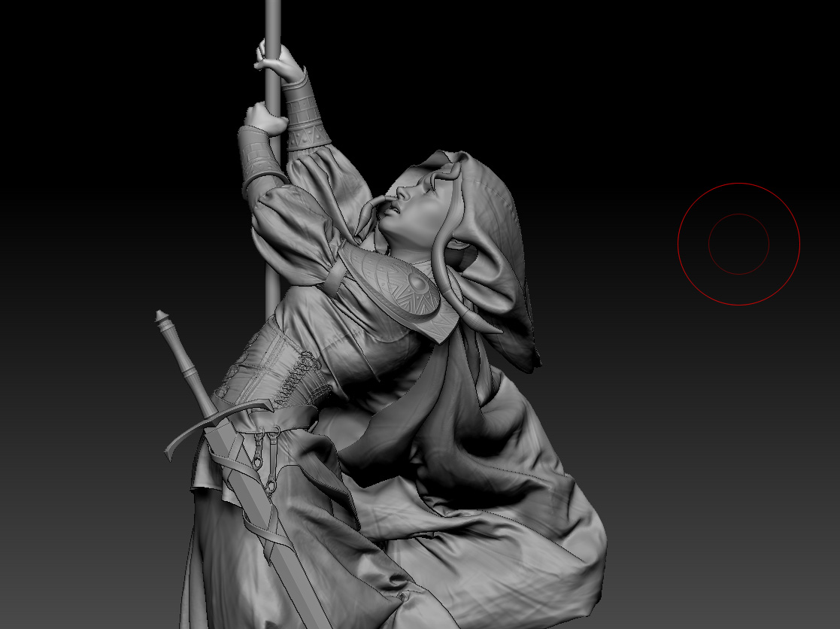
Task: Click the vertical pole above the hands
Action: click(273, 21)
